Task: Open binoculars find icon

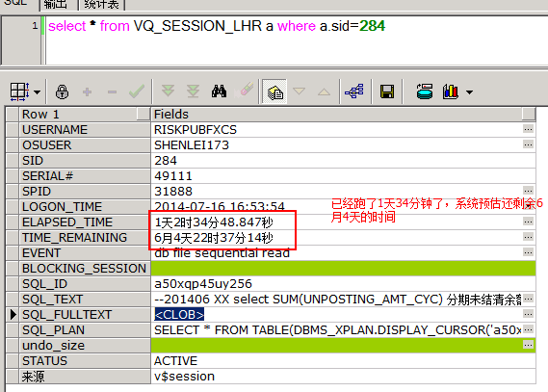Action: [x=220, y=91]
